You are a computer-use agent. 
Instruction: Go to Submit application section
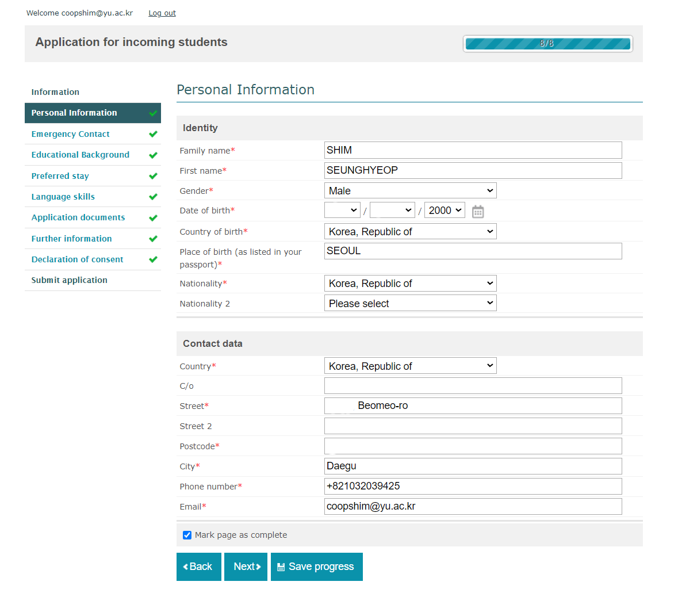(69, 280)
